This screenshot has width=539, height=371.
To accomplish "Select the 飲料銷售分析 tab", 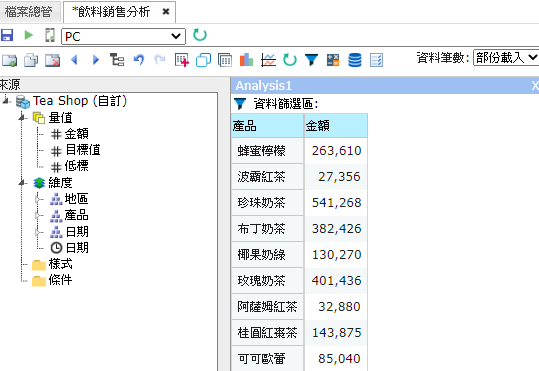I will pos(111,12).
